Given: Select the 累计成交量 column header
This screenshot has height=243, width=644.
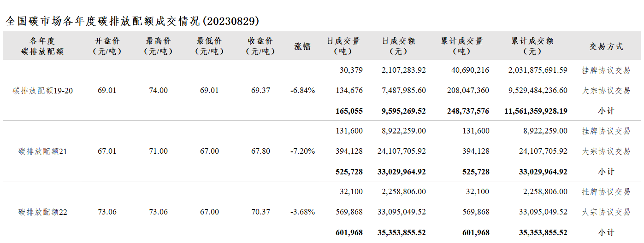Looking at the screenshot, I should [461, 46].
